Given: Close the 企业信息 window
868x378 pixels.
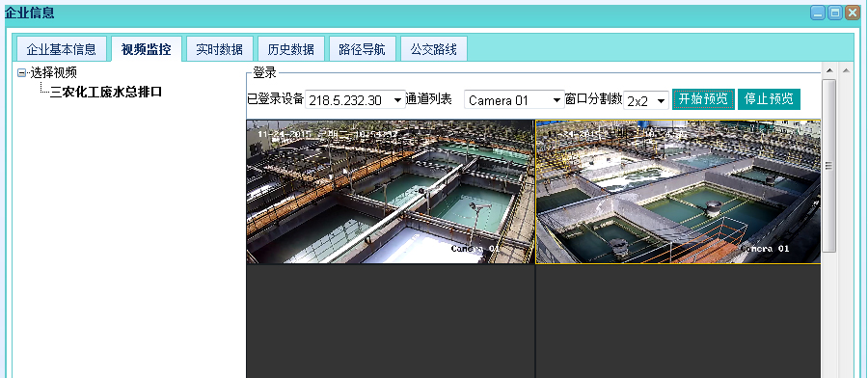Looking at the screenshot, I should pos(853,13).
